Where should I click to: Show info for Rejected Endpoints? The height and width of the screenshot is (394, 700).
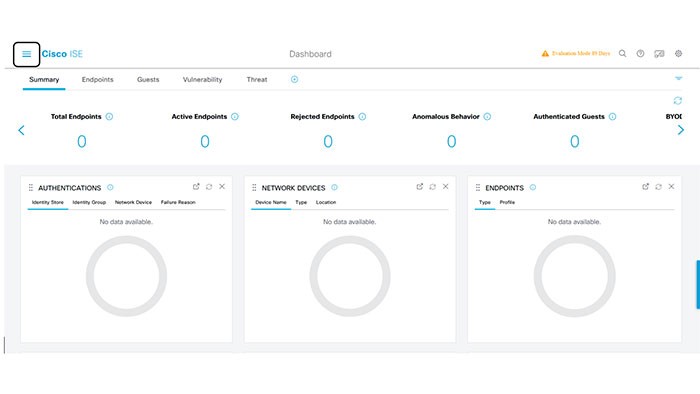(362, 116)
